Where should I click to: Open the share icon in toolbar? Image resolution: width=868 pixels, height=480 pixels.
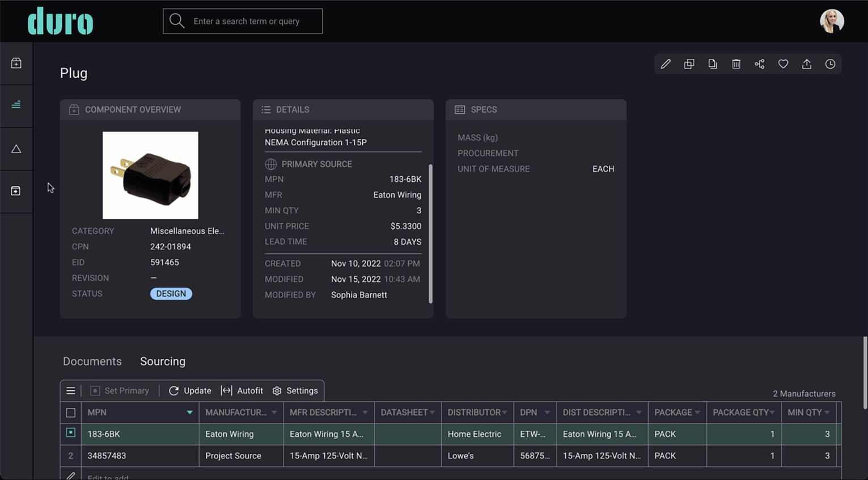click(x=760, y=64)
